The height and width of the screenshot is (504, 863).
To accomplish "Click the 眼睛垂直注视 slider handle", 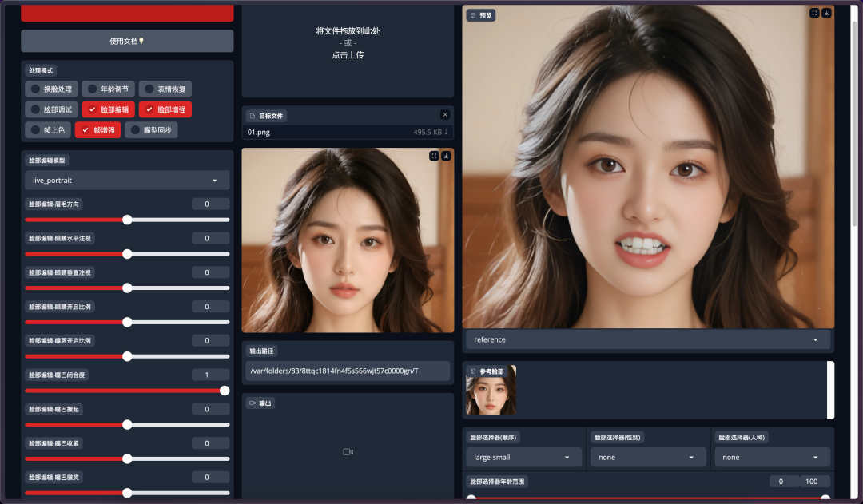I will [127, 288].
